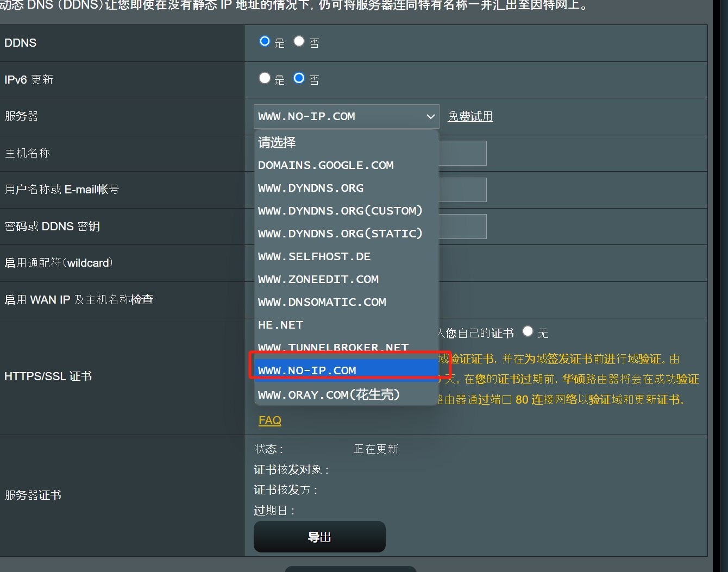Click into 主机名称 input field
728x572 pixels.
pos(462,153)
